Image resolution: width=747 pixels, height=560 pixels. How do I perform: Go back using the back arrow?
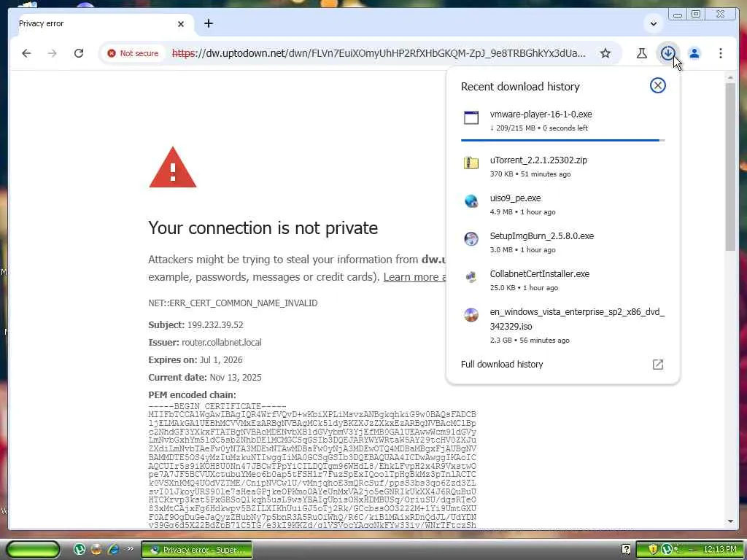coord(26,53)
